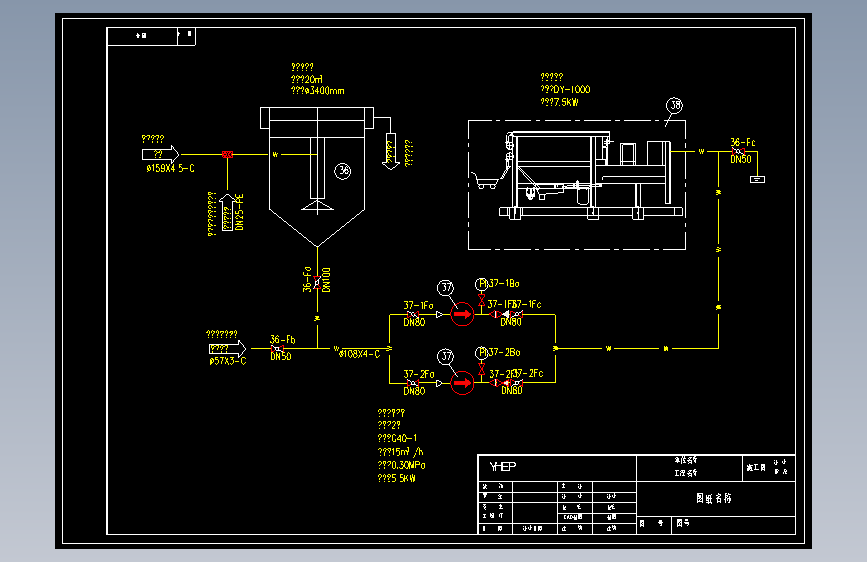Select the ø57X3-C pipe label
This screenshot has width=867, height=562.
pos(228,361)
